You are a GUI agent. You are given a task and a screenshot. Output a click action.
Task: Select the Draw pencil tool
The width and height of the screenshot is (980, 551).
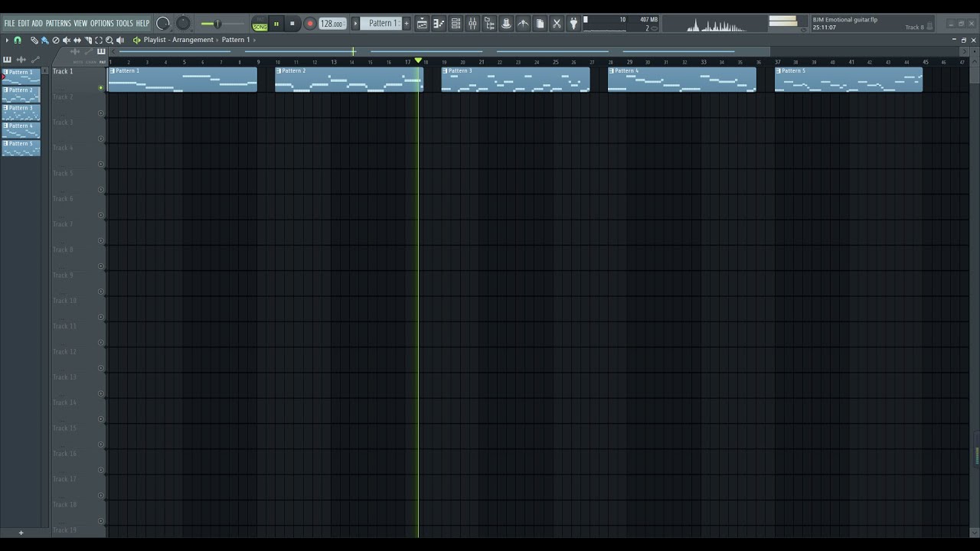click(x=34, y=40)
